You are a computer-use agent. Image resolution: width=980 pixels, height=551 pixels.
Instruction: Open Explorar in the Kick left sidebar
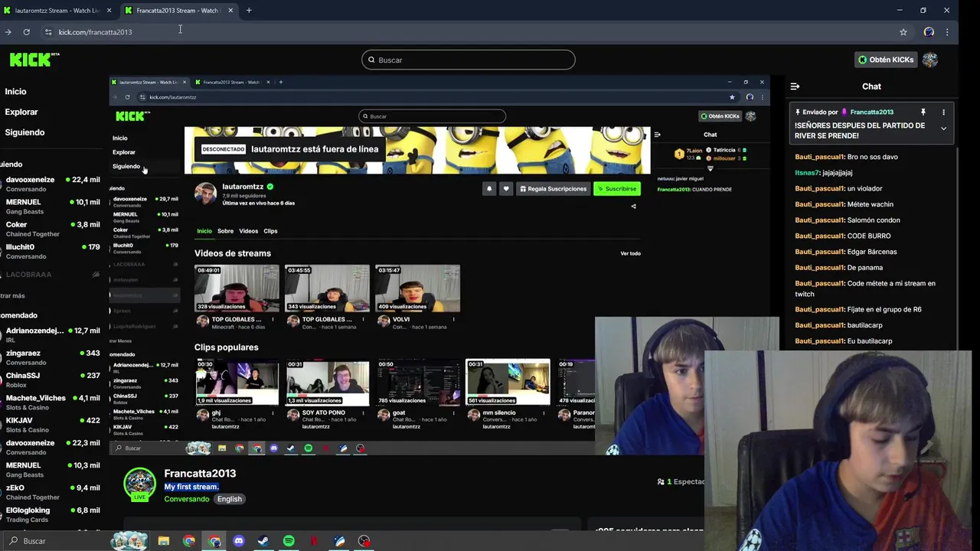point(21,112)
